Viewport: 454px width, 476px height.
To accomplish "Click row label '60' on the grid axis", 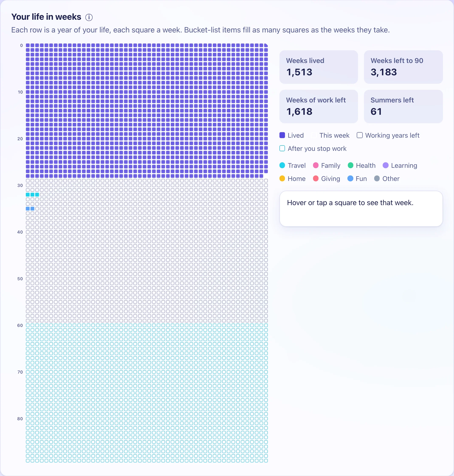I will [x=20, y=325].
